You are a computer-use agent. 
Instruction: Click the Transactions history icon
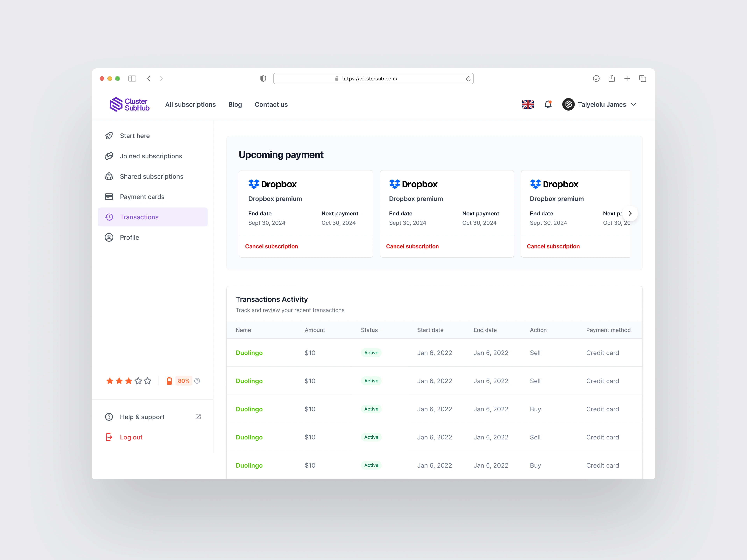click(x=109, y=217)
